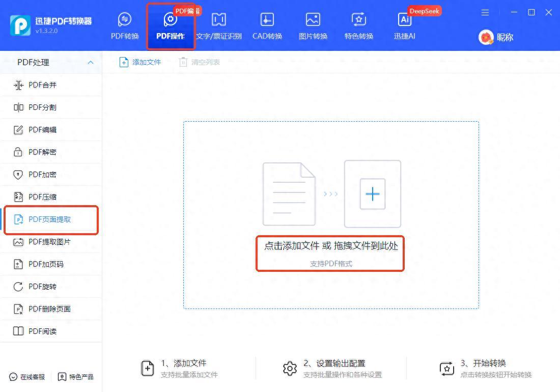Collapse the PDF处理 section chevron

click(91, 63)
